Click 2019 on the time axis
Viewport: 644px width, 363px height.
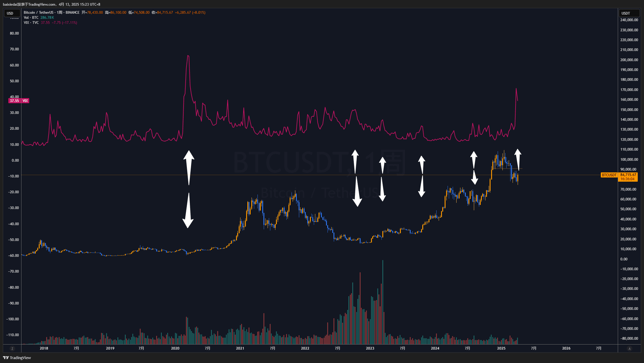coord(110,348)
